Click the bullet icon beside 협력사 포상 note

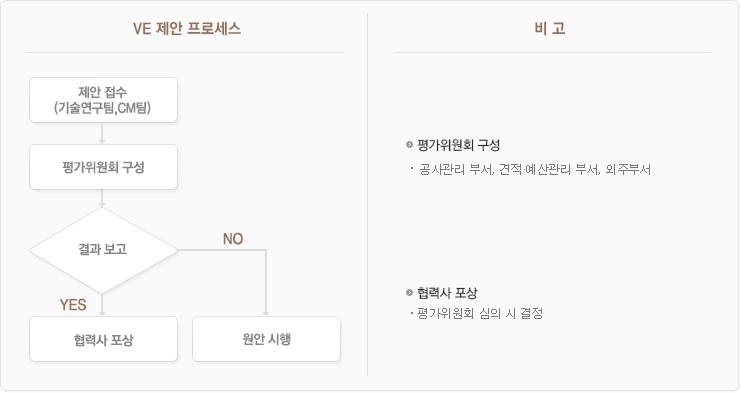409,292
